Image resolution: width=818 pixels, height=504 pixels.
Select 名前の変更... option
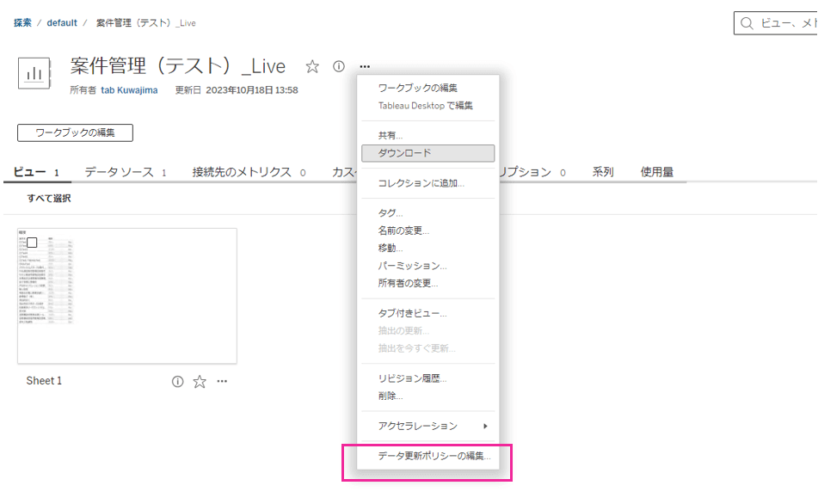(403, 230)
